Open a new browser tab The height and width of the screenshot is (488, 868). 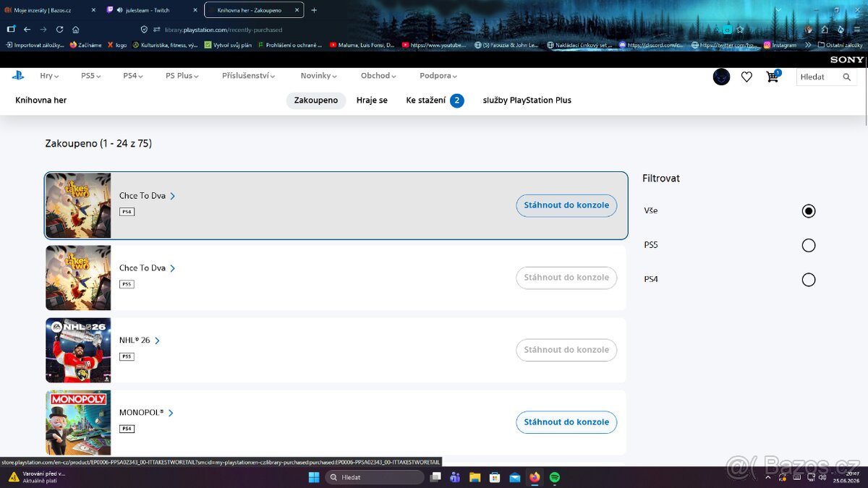pos(314,10)
